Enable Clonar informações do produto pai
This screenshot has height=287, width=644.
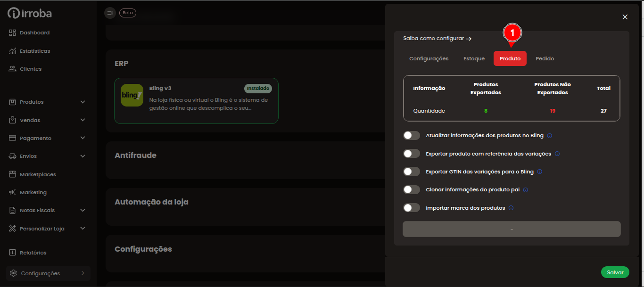(x=412, y=189)
